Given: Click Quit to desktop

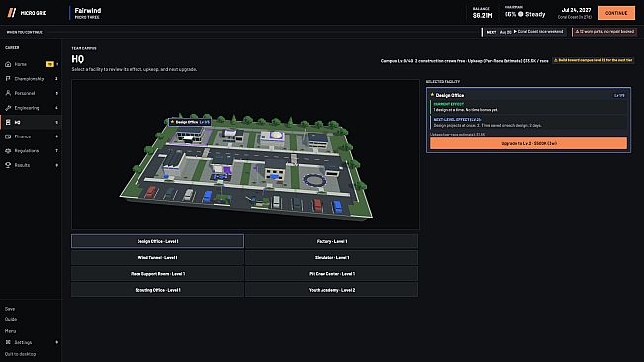Looking at the screenshot, I should coord(20,354).
